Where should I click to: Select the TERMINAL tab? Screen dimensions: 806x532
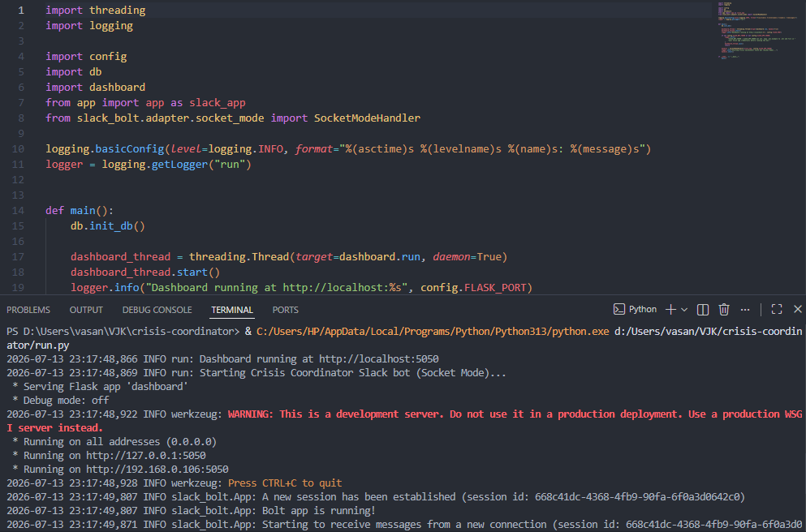(232, 310)
